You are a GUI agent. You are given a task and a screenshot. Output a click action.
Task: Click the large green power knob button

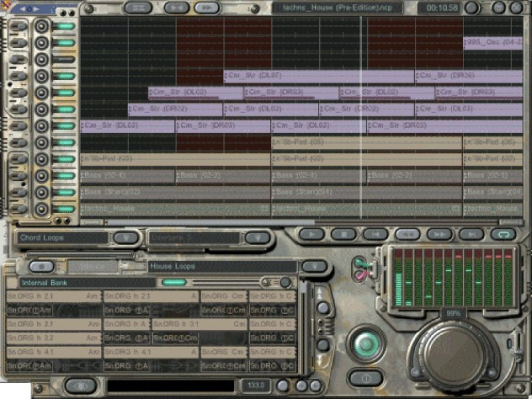pyautogui.click(x=366, y=344)
